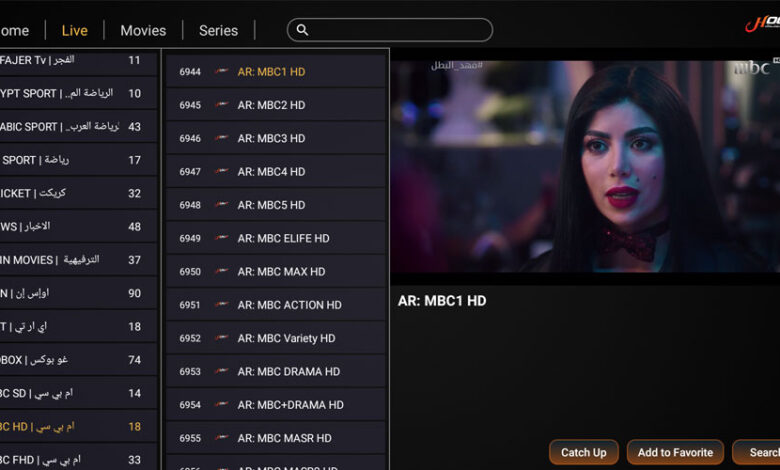Open the category with 43 channels
Screen dimensions: 780x470
point(78,126)
